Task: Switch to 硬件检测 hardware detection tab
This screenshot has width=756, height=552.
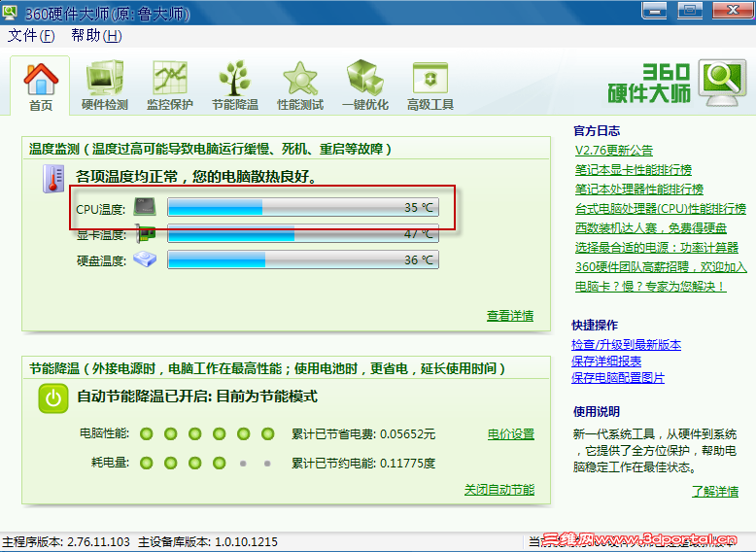Action: coord(105,86)
